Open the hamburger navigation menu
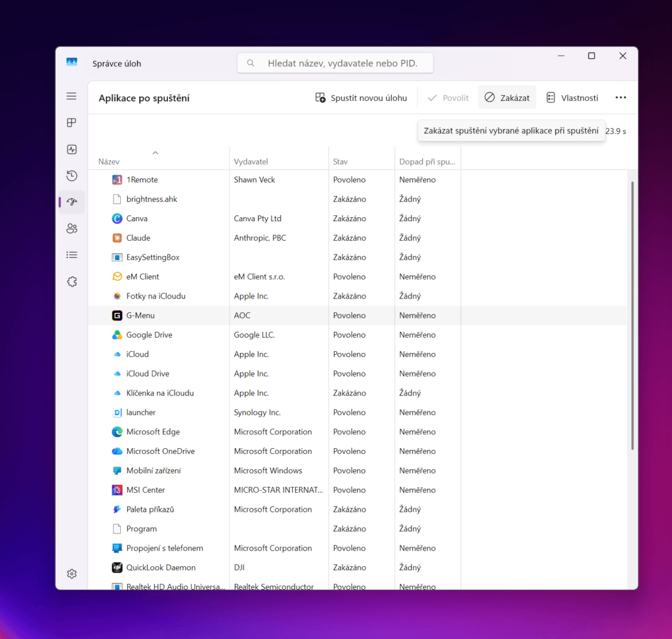Screen dimensions: 672x639 (72, 96)
